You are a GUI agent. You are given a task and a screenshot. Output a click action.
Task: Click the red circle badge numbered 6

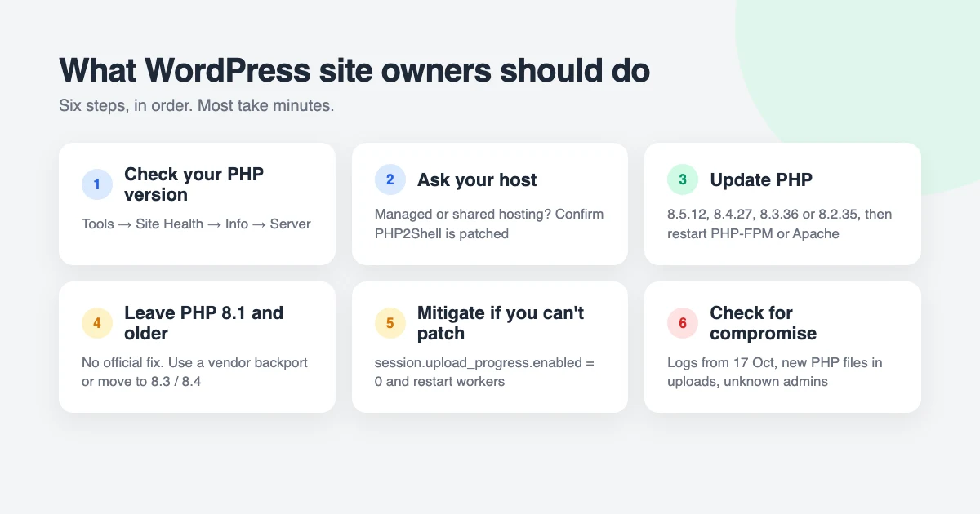[683, 323]
